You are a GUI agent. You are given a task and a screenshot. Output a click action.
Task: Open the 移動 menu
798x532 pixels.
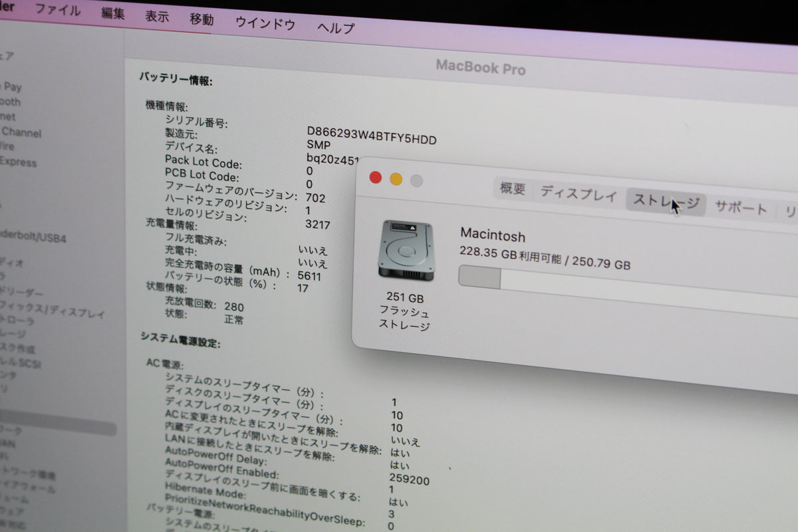201,19
